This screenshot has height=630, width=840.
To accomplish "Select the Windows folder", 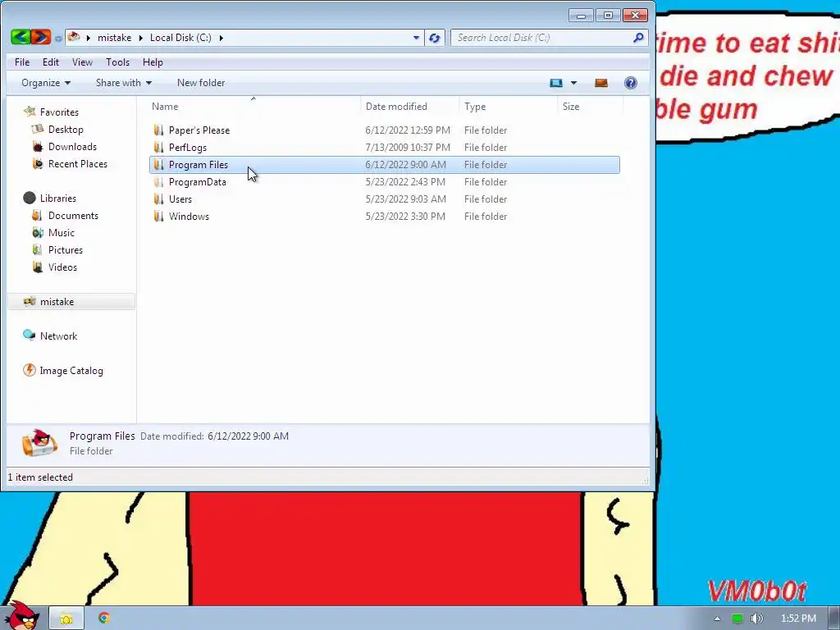I will 189,217.
